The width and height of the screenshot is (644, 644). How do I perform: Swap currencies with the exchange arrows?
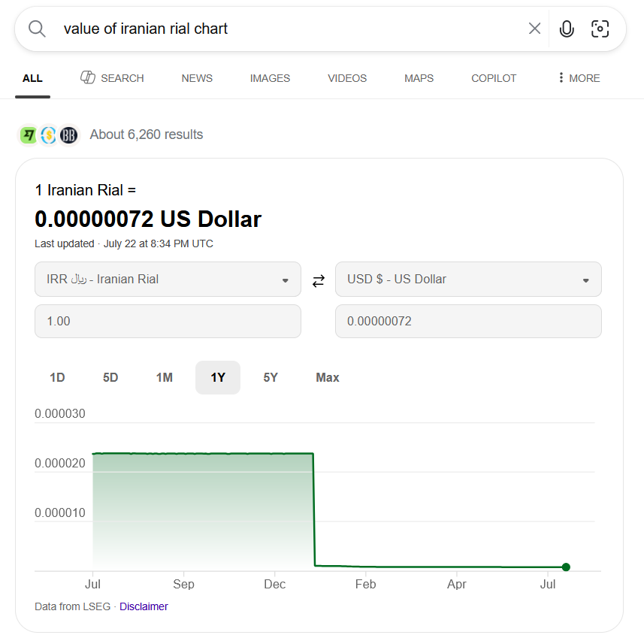(x=319, y=281)
